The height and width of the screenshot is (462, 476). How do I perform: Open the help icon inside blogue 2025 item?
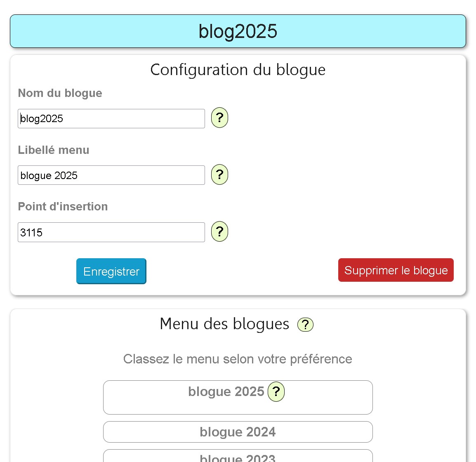tap(276, 391)
